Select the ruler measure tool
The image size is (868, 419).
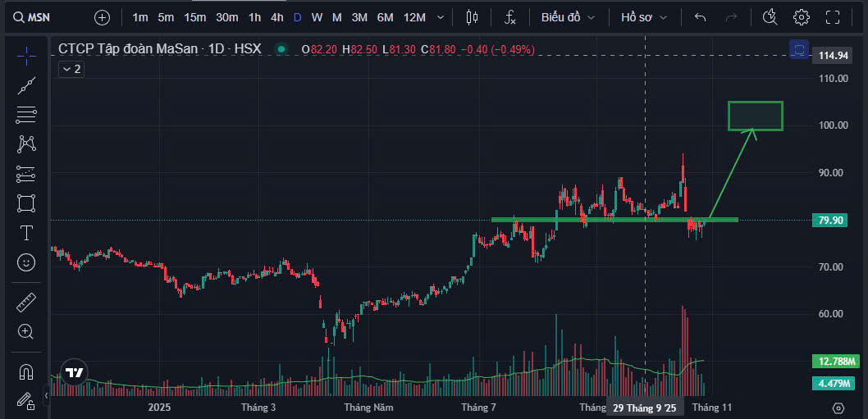pos(26,303)
